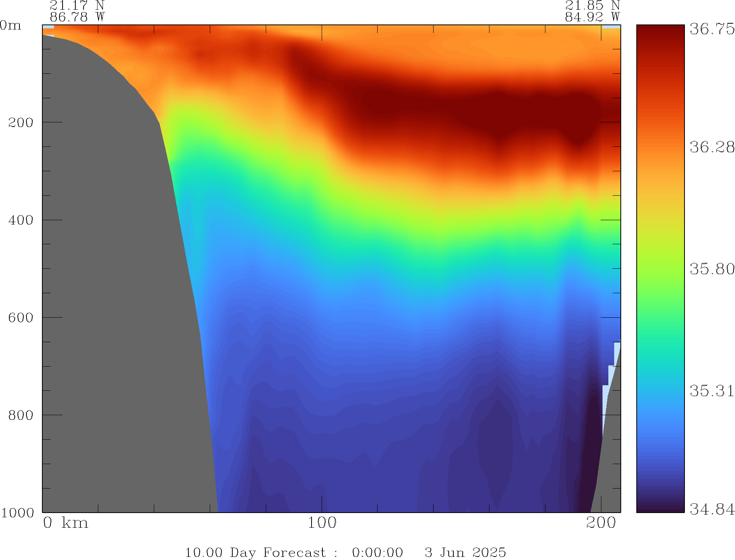
Task: Select the 36.75 colorbar maximum label
Action: tap(712, 29)
